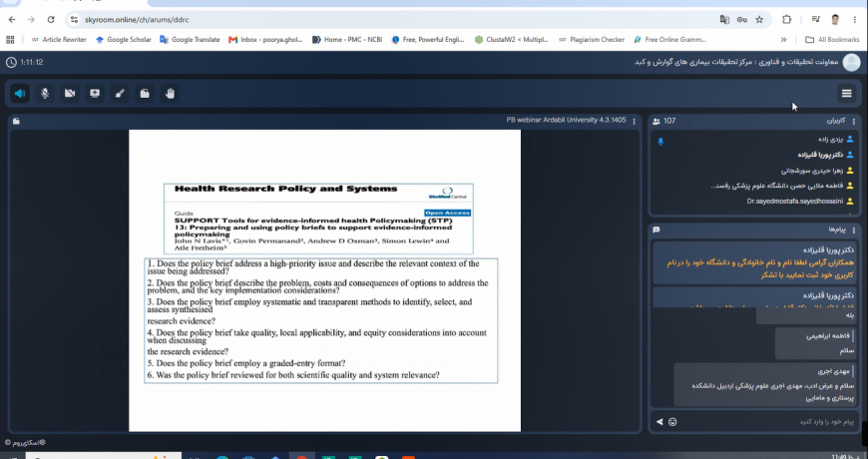Viewport: 868px width, 459px height.
Task: View site information icon
Action: click(x=74, y=20)
